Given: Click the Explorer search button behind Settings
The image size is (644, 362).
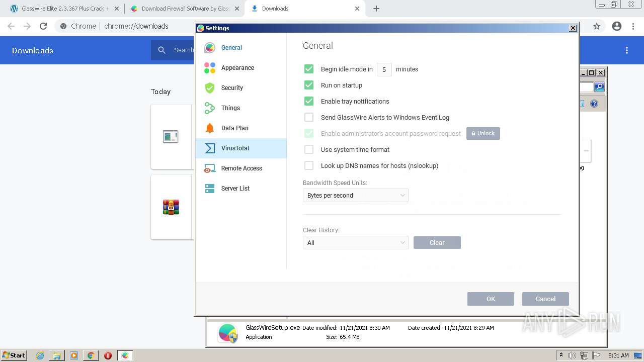Looking at the screenshot, I should point(599,87).
